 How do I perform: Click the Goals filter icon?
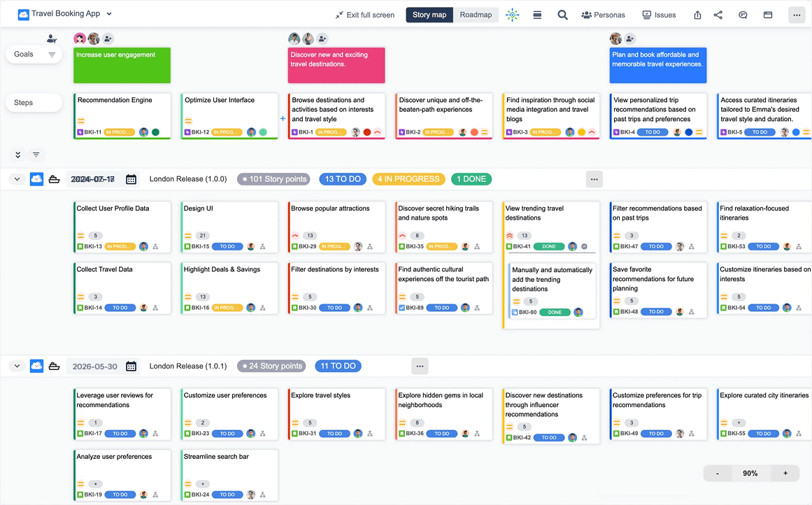[x=52, y=55]
